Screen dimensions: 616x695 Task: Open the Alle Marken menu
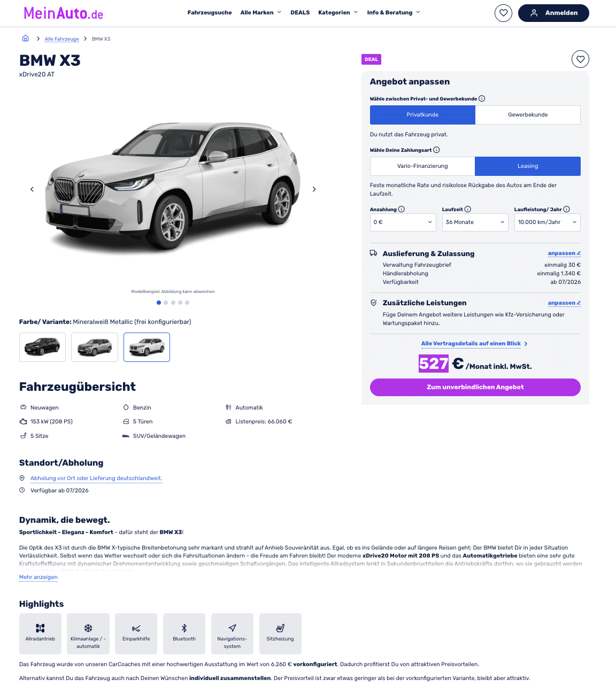[x=261, y=13]
